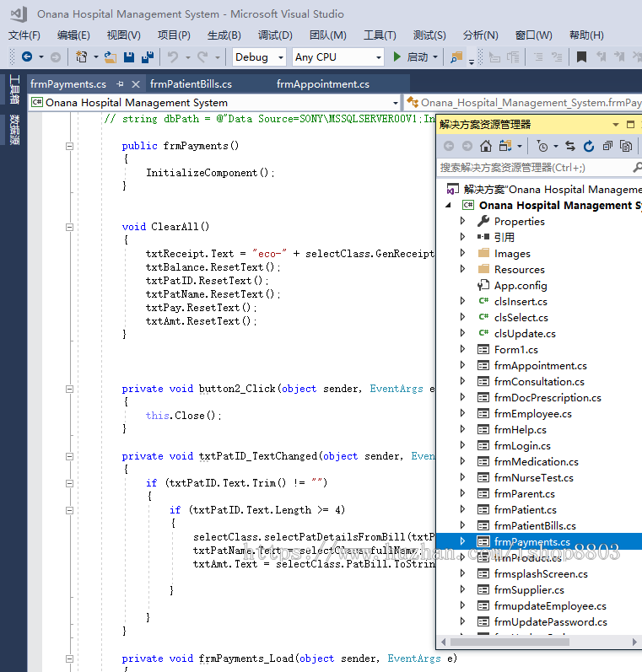This screenshot has height=672, width=642.
Task: Expand the Images folder node
Action: (x=462, y=253)
